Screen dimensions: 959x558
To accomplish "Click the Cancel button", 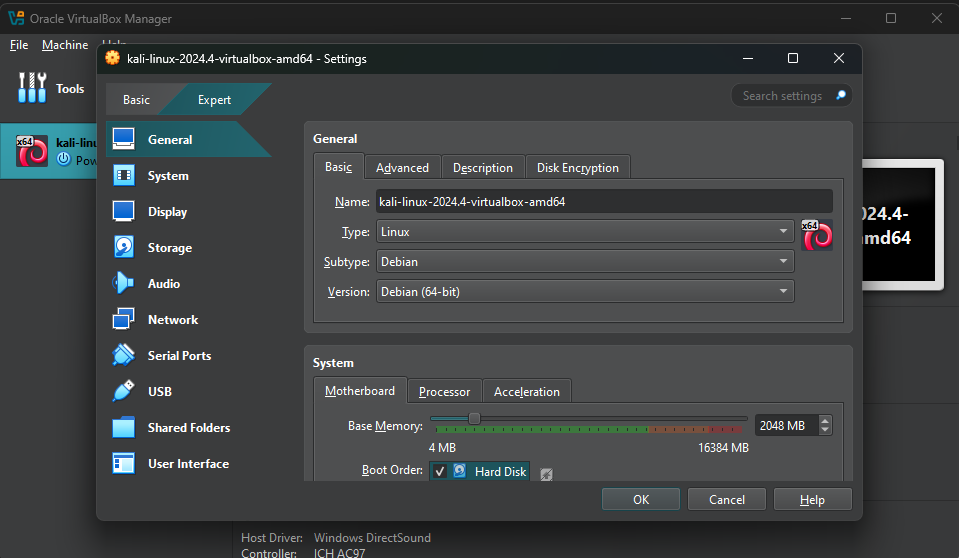I will click(727, 499).
